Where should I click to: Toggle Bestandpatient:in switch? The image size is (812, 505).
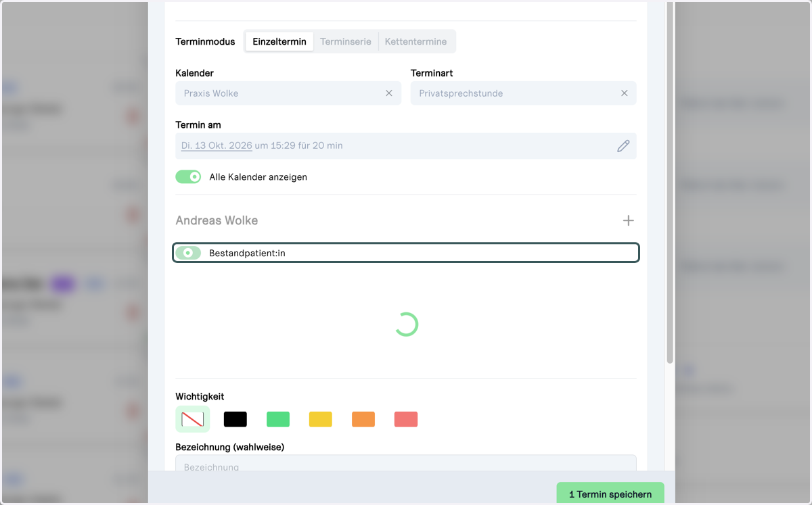point(188,253)
